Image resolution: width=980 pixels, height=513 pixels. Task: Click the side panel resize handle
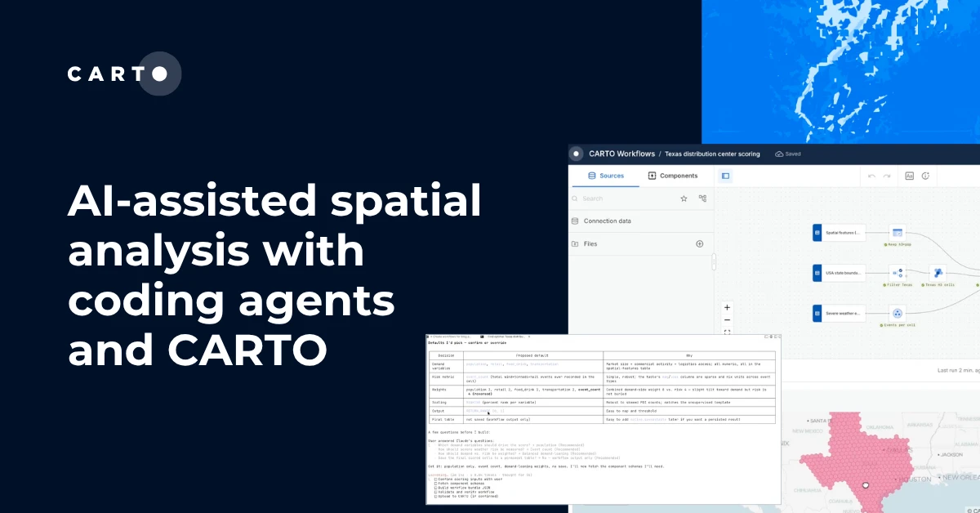714,261
